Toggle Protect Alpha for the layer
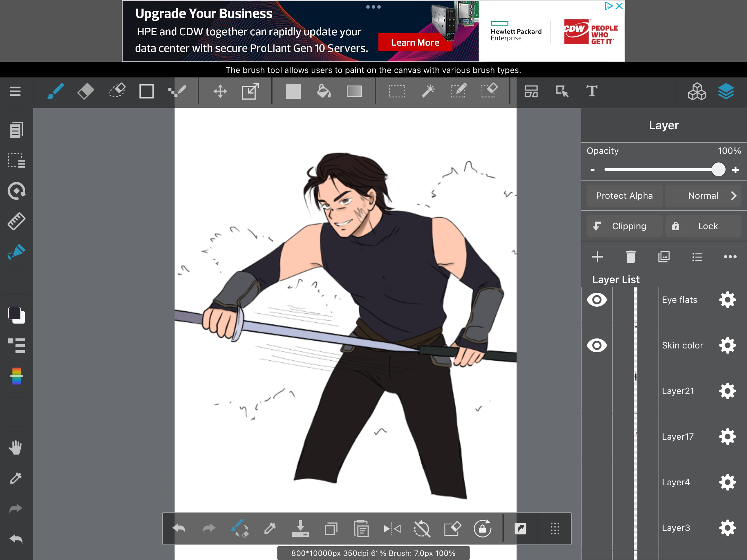This screenshot has width=747, height=560. coord(624,196)
